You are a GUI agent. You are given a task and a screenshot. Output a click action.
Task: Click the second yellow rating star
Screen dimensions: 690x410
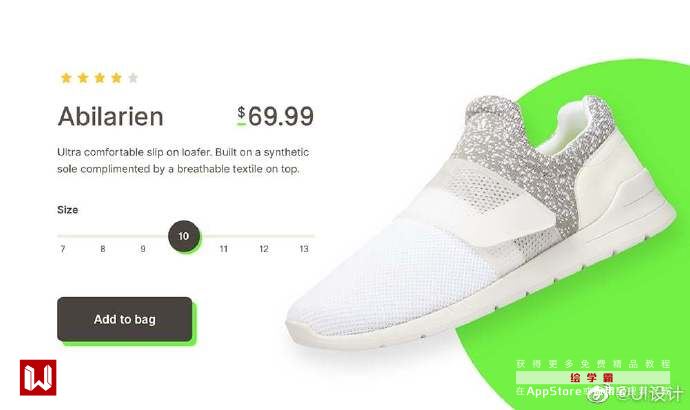pyautogui.click(x=83, y=78)
